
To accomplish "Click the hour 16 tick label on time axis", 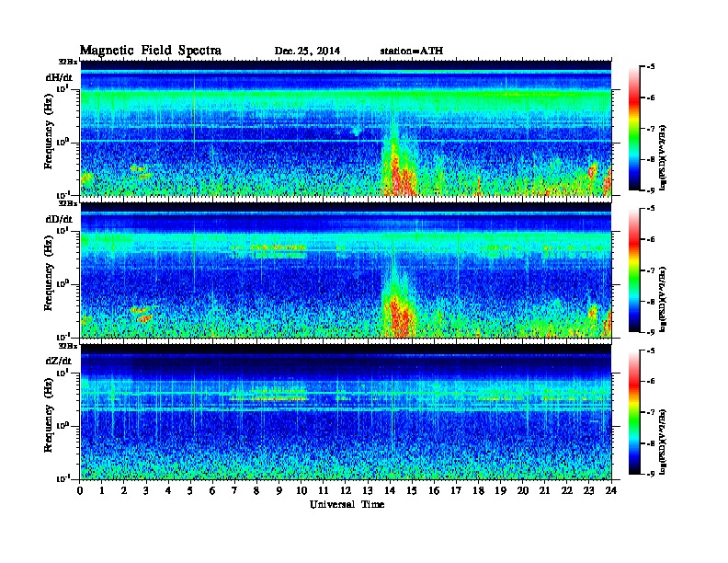I will click(x=434, y=490).
